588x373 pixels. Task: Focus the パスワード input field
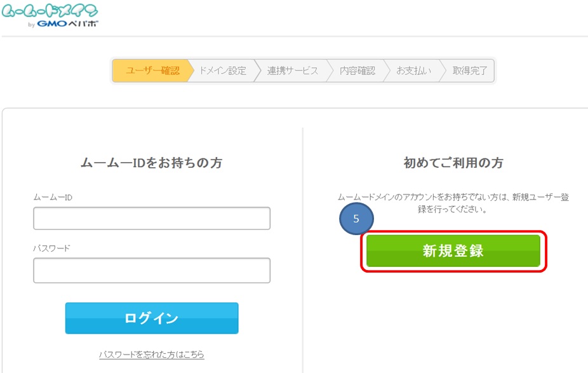152,270
